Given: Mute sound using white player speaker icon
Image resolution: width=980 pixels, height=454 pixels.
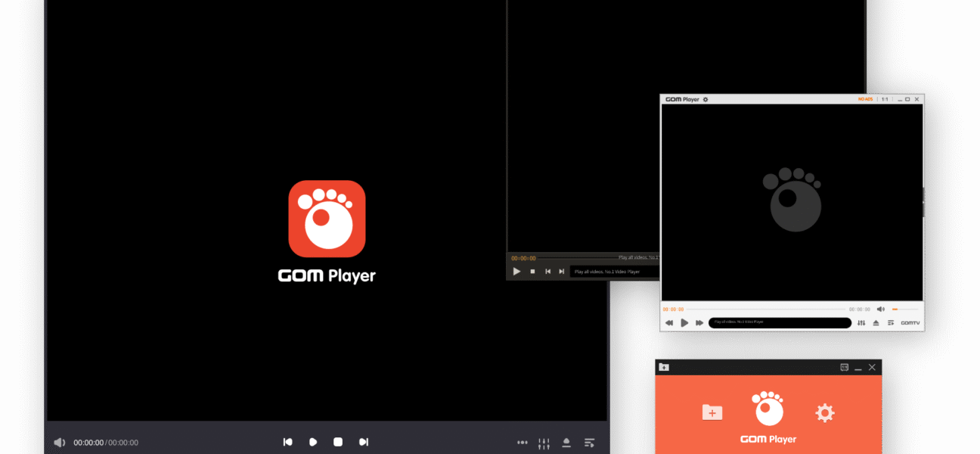Looking at the screenshot, I should click(880, 309).
